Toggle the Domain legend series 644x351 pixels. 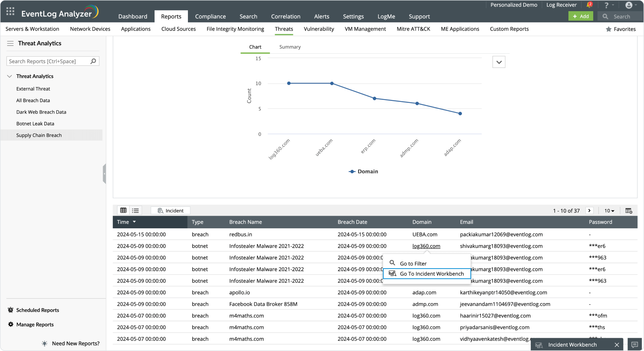coord(363,172)
